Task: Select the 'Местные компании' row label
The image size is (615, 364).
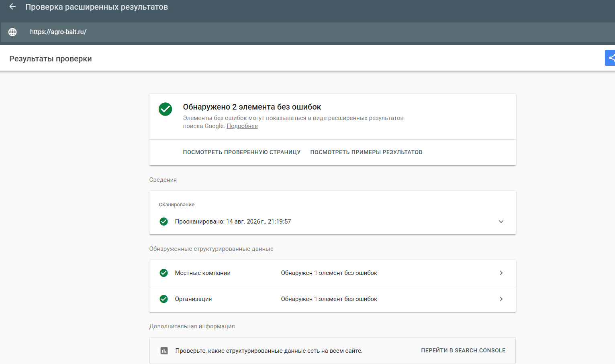Action: (x=203, y=273)
